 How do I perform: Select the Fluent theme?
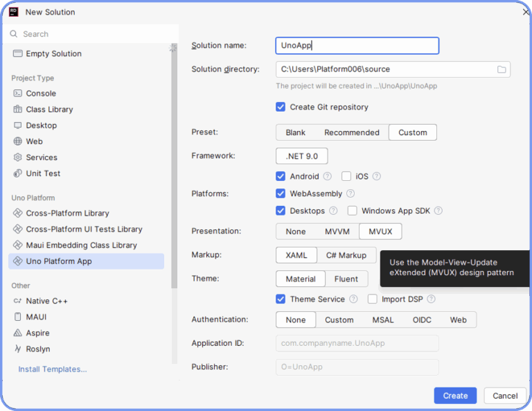click(346, 279)
